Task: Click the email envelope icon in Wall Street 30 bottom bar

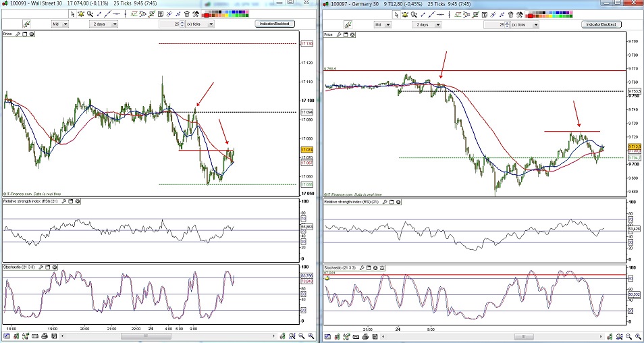Action: pyautogui.click(x=35, y=336)
